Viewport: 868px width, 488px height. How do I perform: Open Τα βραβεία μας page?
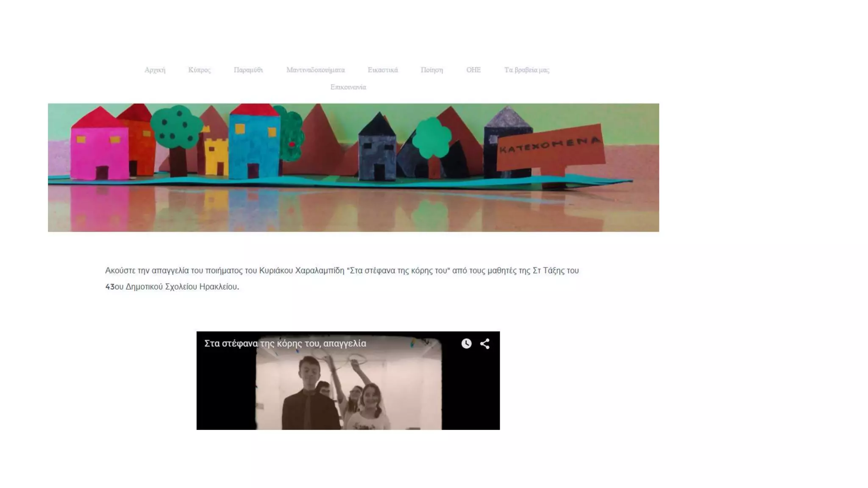[526, 70]
